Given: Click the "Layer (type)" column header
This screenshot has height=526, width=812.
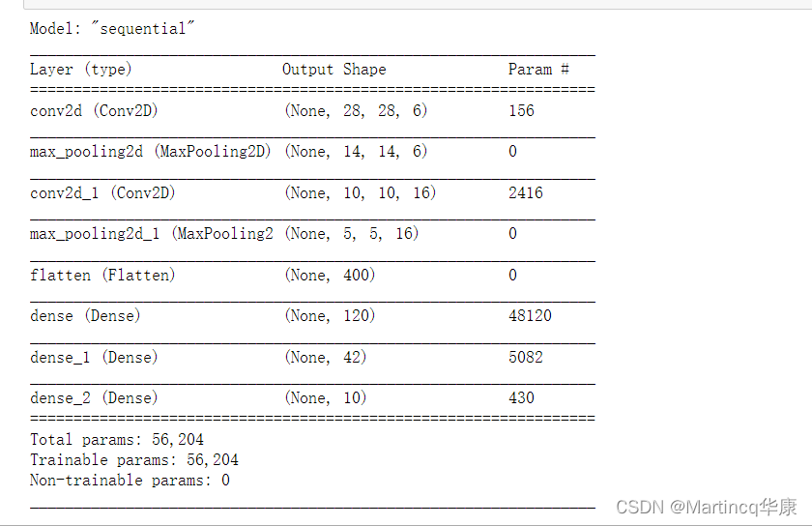Looking at the screenshot, I should click(81, 70).
